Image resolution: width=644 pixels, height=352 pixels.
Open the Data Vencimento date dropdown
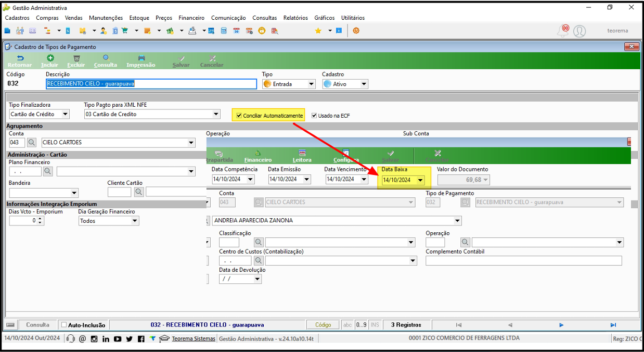pyautogui.click(x=364, y=179)
